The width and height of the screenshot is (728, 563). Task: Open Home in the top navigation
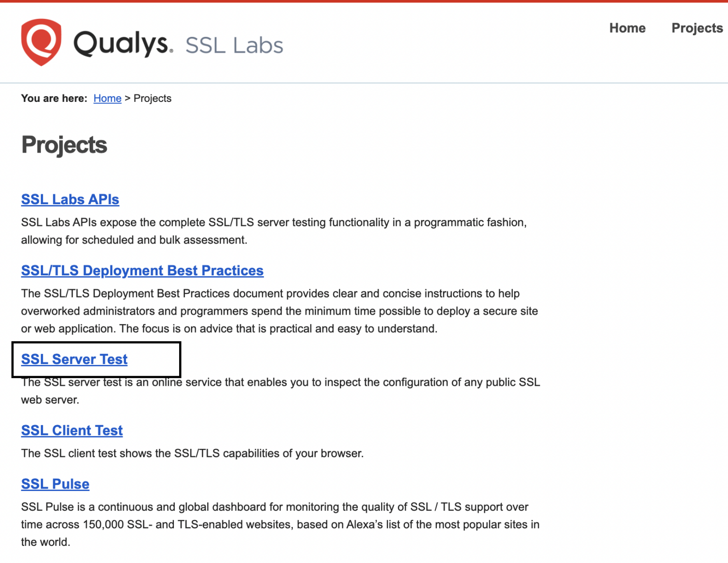627,28
